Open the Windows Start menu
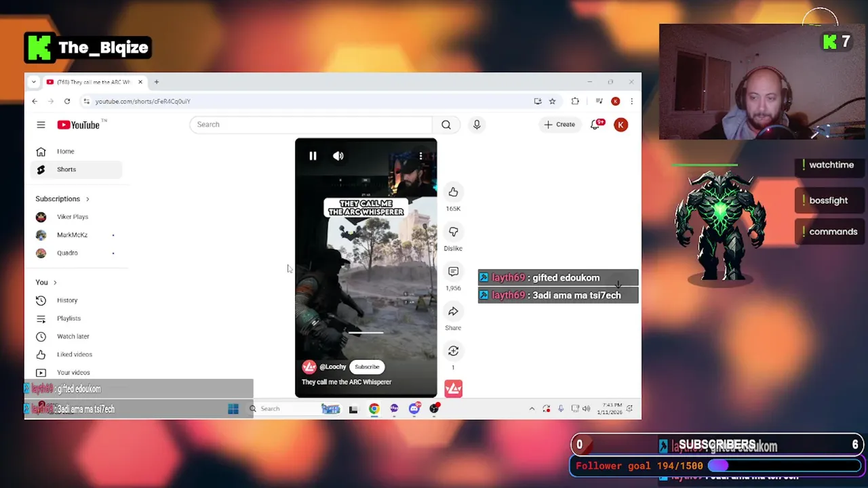This screenshot has width=868, height=488. point(233,409)
